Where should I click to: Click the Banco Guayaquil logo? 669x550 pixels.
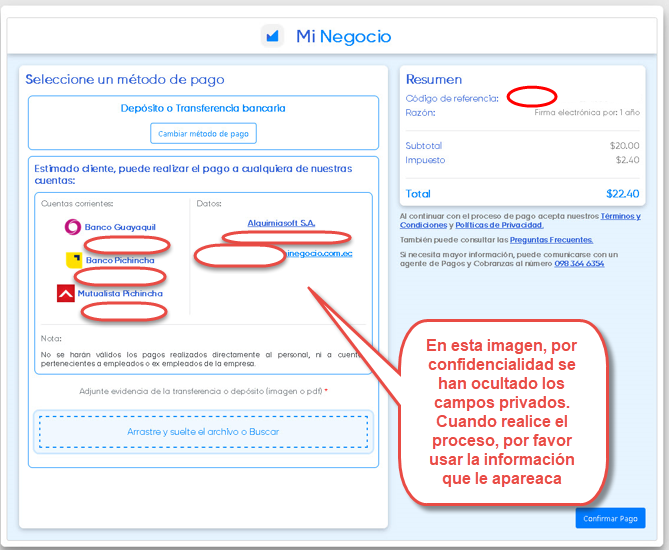pyautogui.click(x=73, y=227)
